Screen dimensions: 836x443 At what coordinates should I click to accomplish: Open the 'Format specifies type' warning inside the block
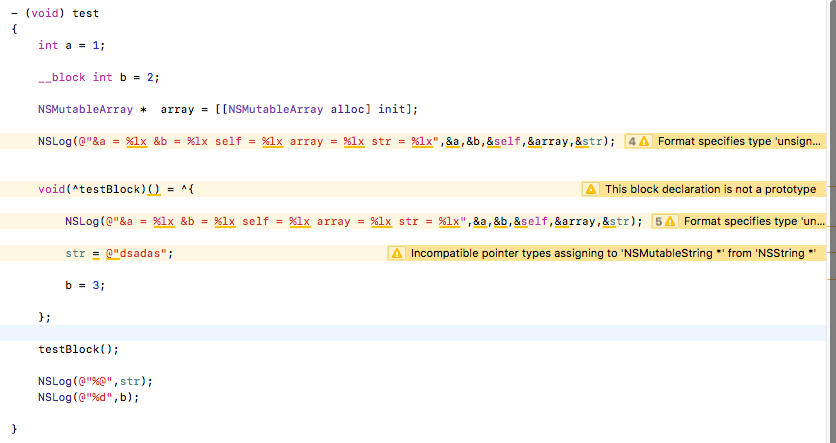pyautogui.click(x=754, y=221)
